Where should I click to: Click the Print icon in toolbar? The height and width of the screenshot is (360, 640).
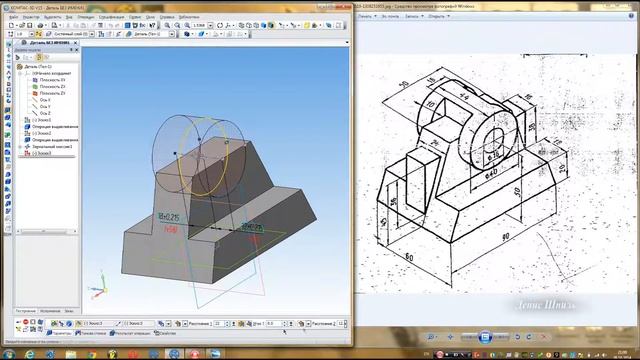pos(40,25)
